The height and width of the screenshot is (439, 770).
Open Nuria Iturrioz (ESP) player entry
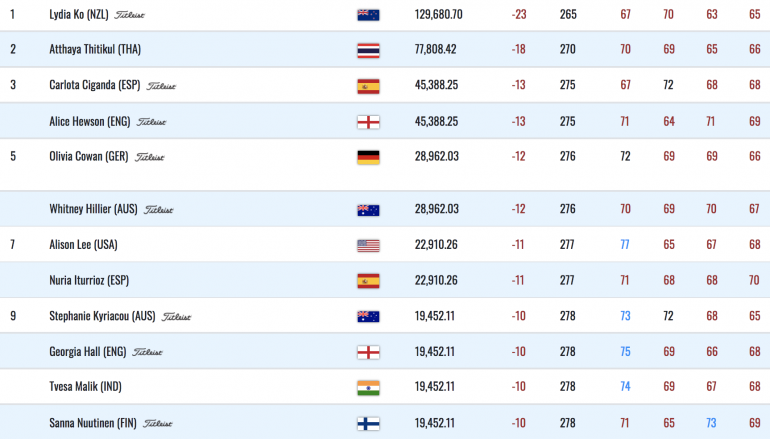(x=89, y=280)
